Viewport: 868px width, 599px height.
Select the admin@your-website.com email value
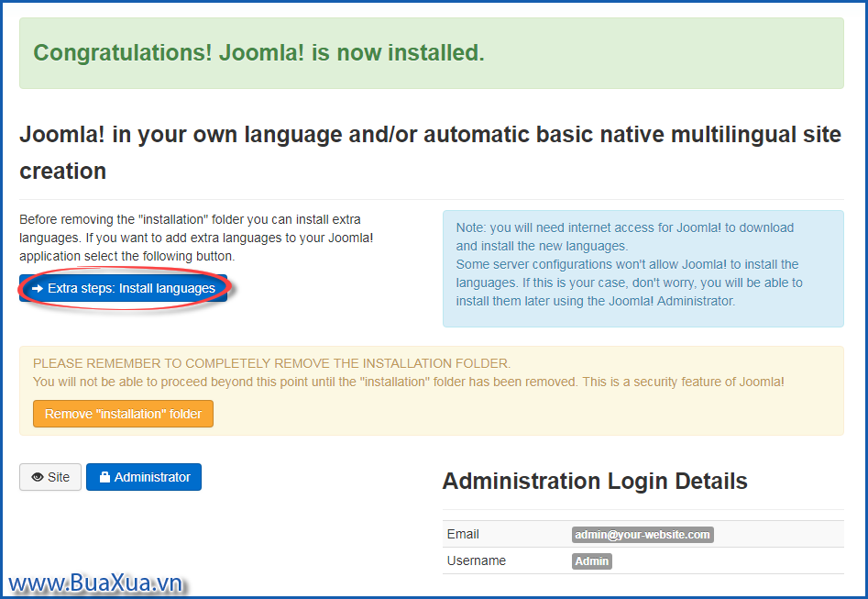(643, 535)
